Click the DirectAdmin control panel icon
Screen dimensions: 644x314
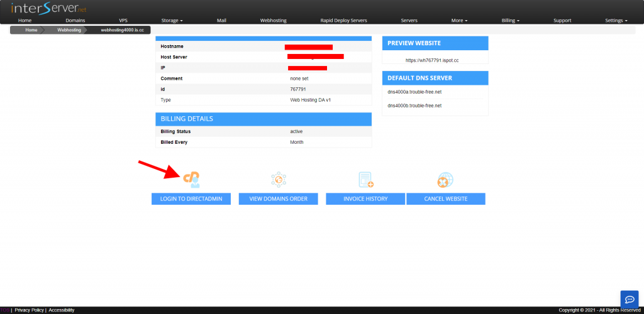[x=192, y=180]
